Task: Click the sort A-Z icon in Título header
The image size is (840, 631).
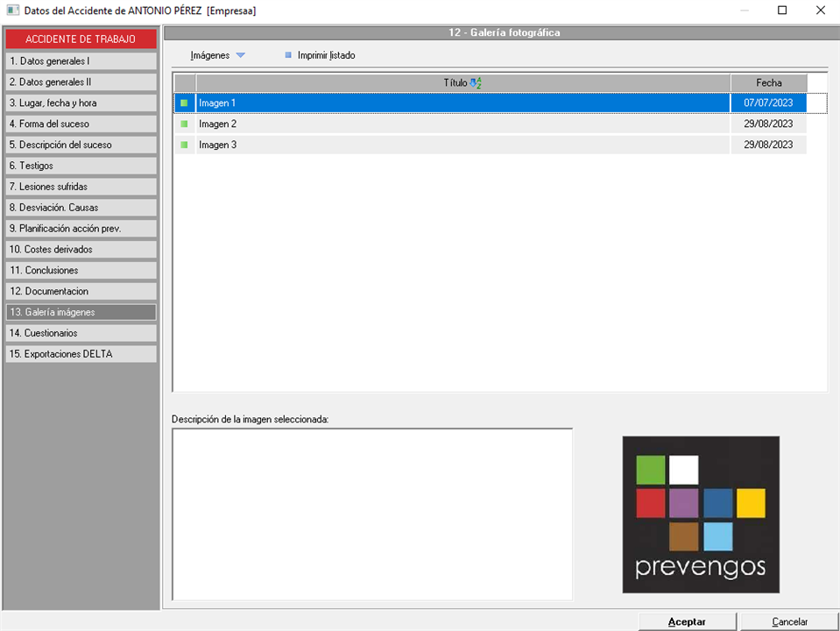Action: [476, 82]
